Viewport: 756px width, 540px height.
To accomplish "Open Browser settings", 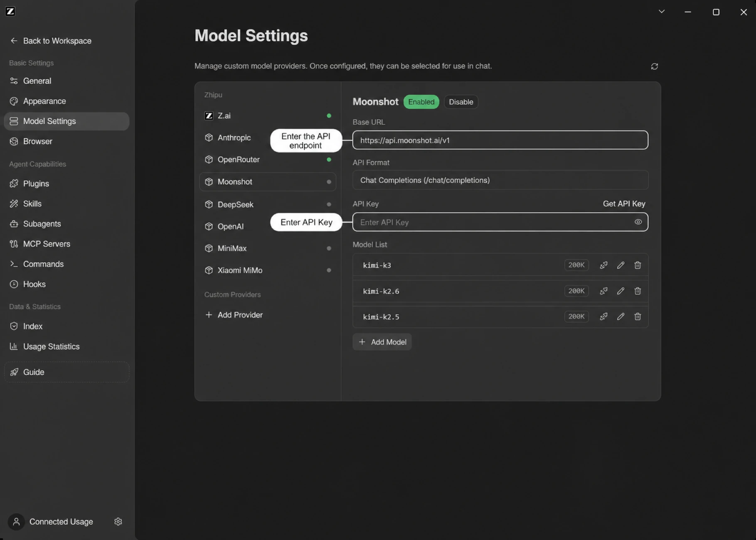I will coord(66,141).
